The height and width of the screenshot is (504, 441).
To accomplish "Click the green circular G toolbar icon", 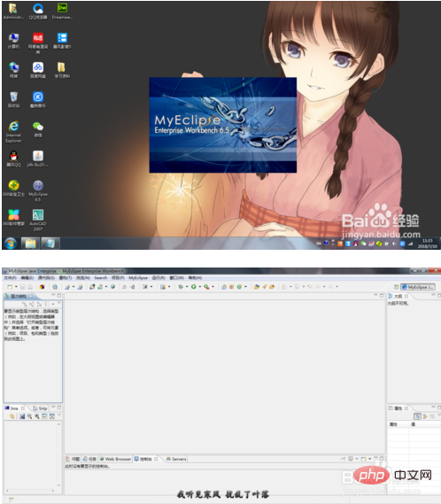I will click(239, 287).
